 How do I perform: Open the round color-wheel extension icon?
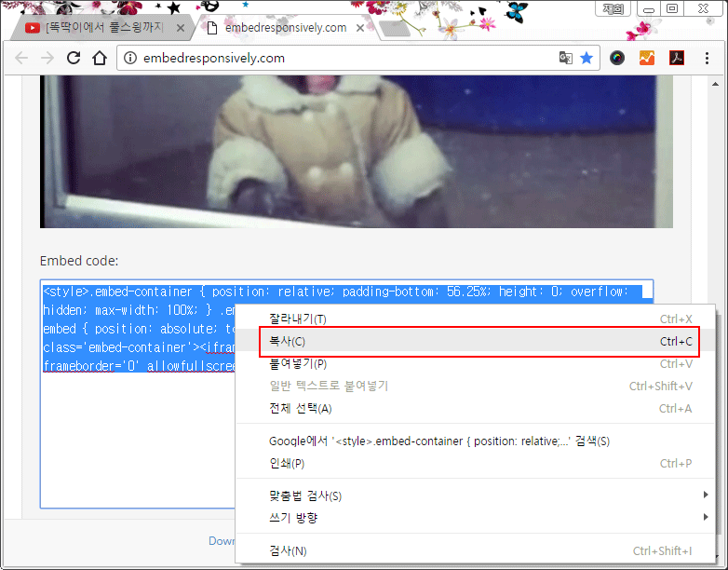[x=617, y=58]
